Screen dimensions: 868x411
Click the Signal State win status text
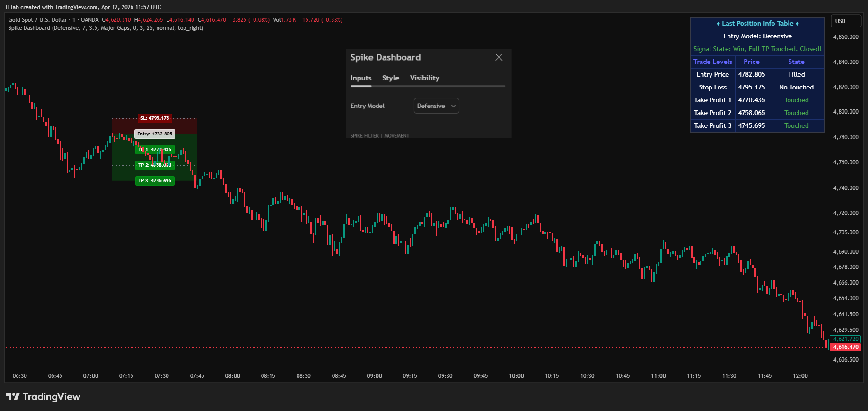pyautogui.click(x=757, y=49)
